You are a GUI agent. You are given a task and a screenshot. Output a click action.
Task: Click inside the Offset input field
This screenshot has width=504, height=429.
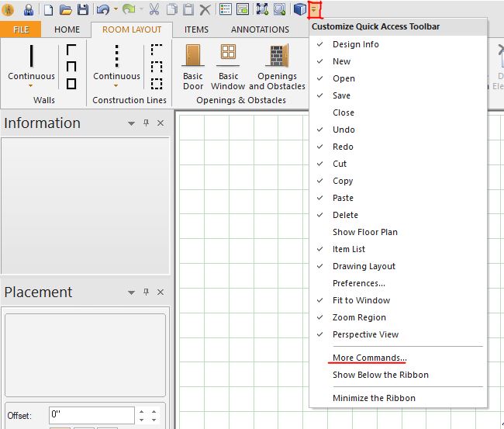point(91,415)
